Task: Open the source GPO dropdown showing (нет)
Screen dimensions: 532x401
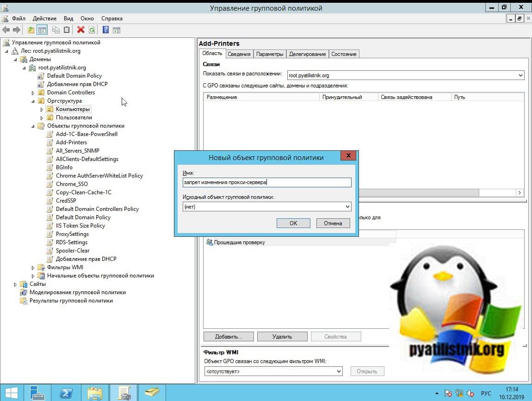Action: [267, 207]
